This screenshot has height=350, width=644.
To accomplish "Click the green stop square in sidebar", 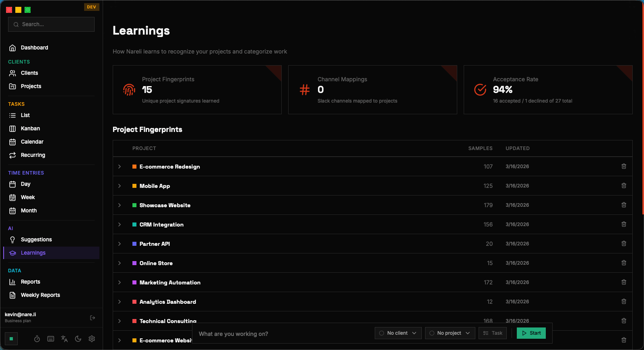I will pyautogui.click(x=11, y=339).
